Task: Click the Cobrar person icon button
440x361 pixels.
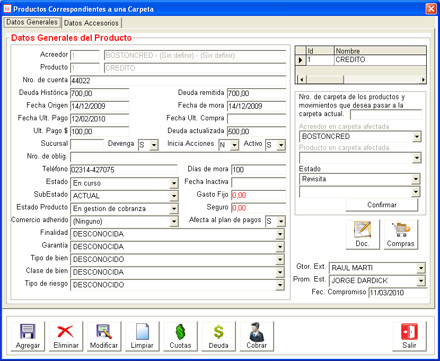Action: coord(257,336)
